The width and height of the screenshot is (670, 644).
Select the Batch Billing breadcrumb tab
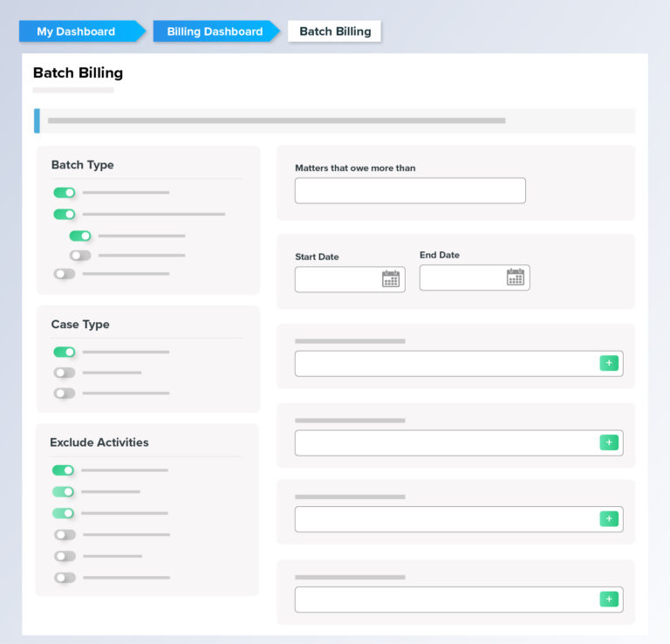[x=335, y=31]
